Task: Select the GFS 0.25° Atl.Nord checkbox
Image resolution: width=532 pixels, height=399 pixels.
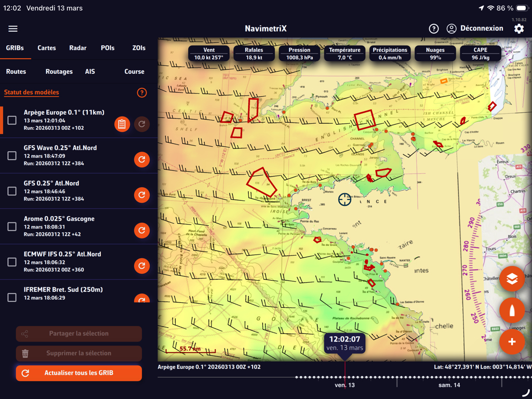Action: click(x=12, y=191)
